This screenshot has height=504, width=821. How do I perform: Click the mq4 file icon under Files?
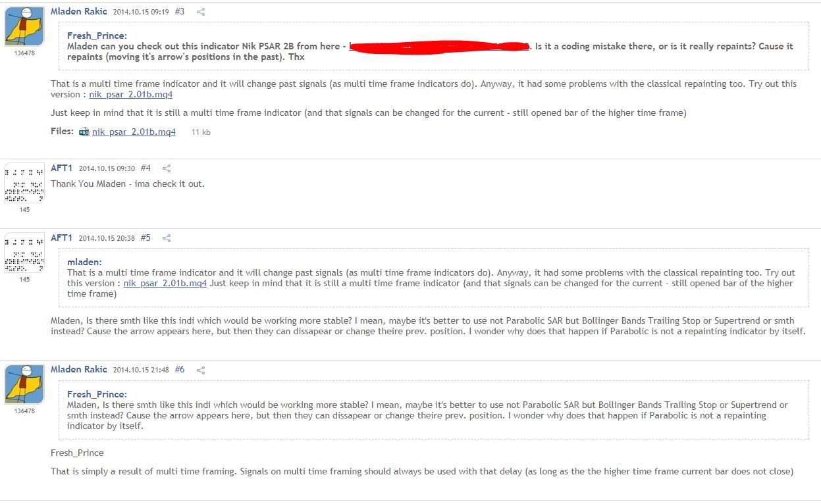[84, 132]
